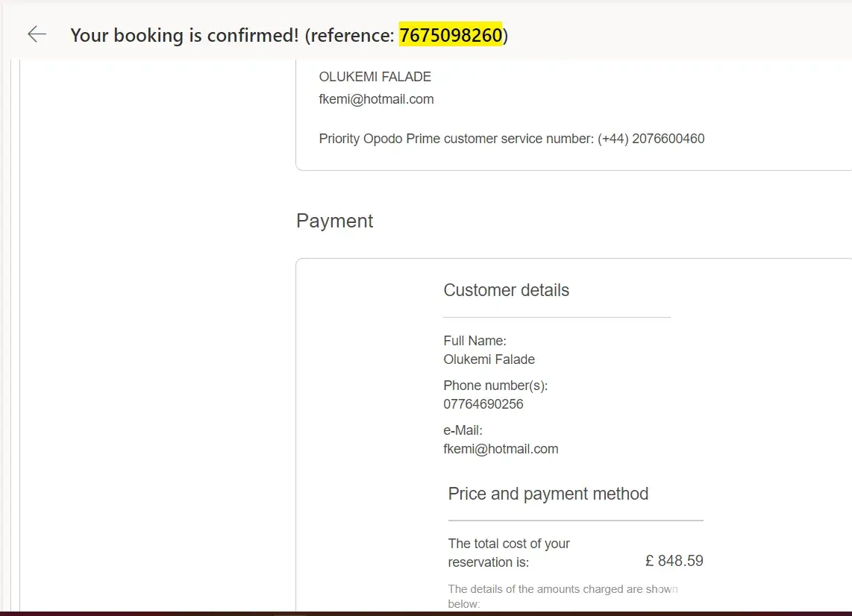Click the horizontal divider under Customer details
852x616 pixels.
point(557,318)
